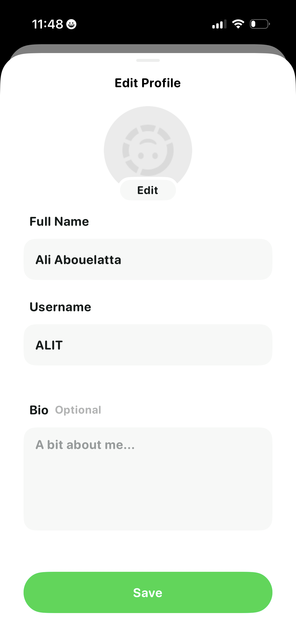
Task: Click the Username label
Action: coord(60,307)
